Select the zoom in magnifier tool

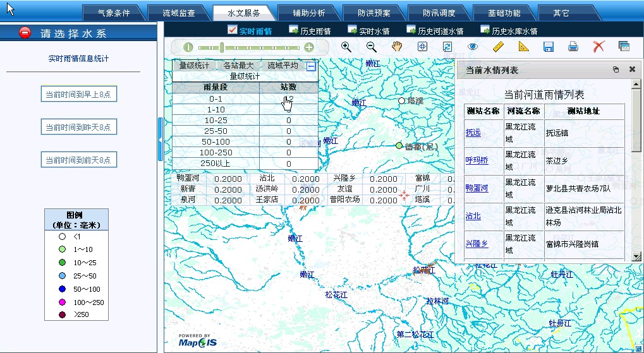coord(346,47)
